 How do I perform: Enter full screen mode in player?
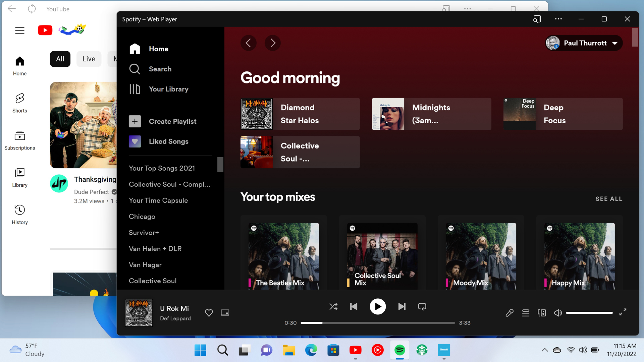click(x=623, y=312)
